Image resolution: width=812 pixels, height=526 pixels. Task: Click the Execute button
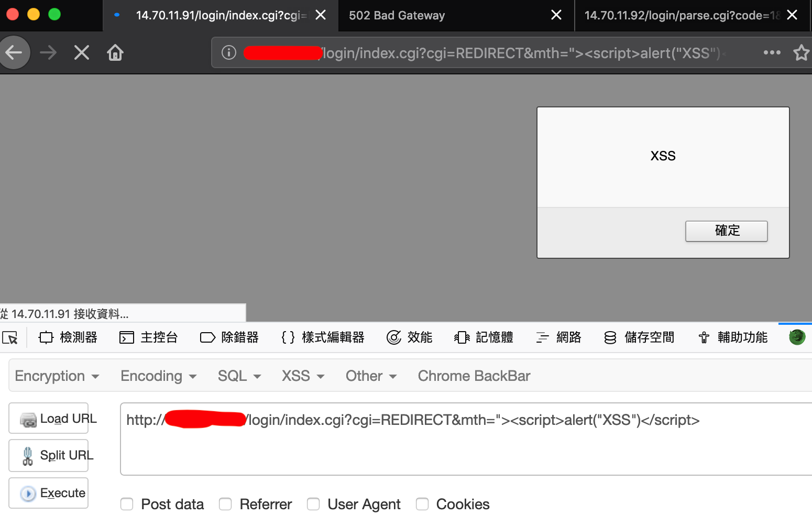49,493
